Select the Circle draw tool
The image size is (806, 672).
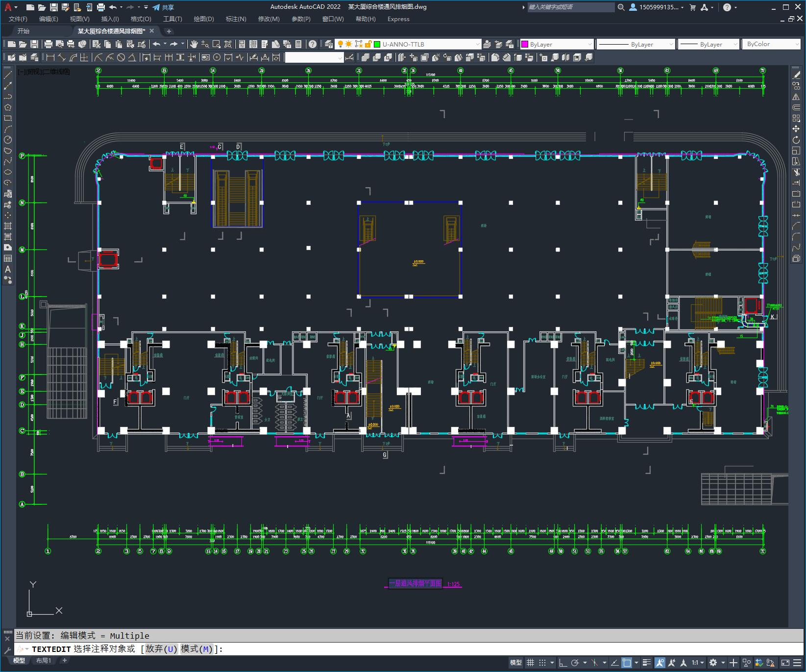pyautogui.click(x=8, y=140)
